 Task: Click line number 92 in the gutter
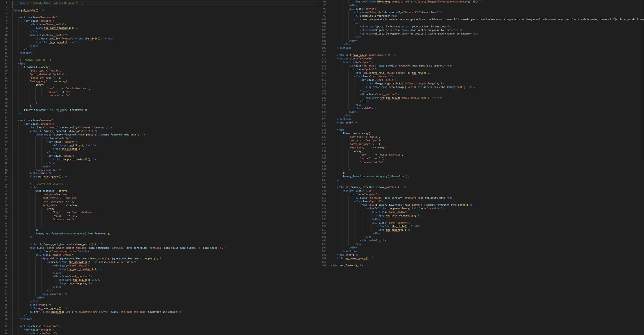coord(6,326)
